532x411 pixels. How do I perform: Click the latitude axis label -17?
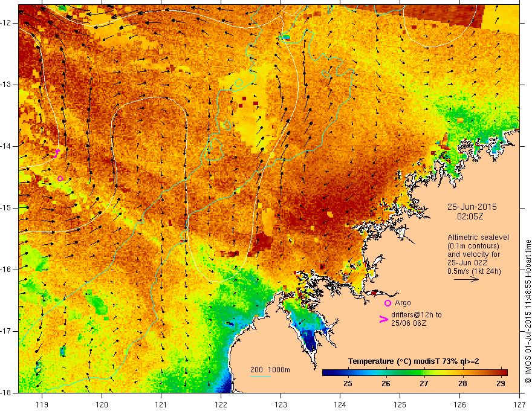(7, 331)
